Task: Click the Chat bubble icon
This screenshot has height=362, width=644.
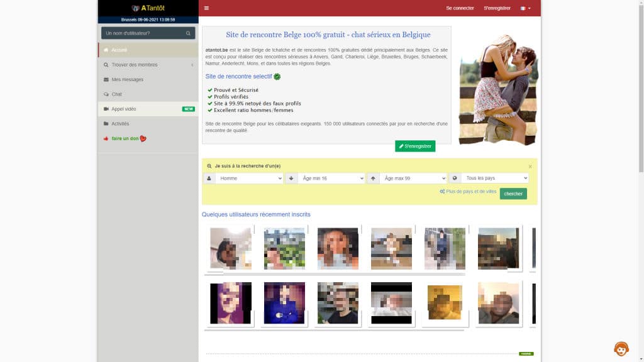Action: tap(106, 94)
